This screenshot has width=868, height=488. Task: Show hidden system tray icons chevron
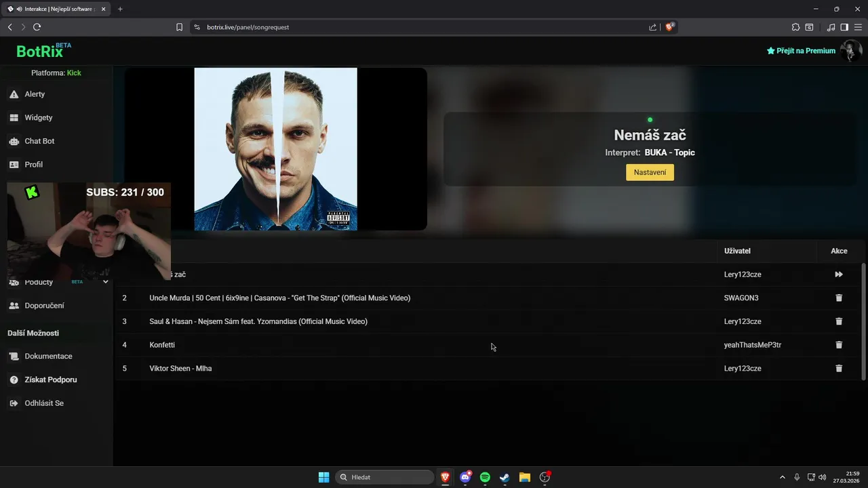[x=782, y=477]
